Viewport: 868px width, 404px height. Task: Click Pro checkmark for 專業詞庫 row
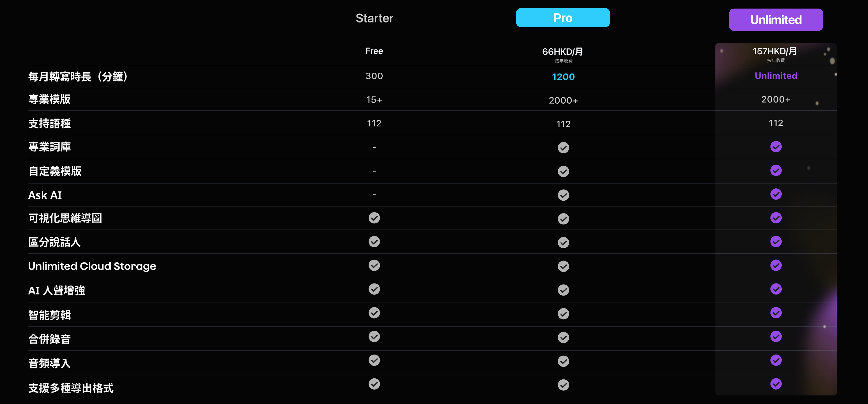[x=563, y=147]
